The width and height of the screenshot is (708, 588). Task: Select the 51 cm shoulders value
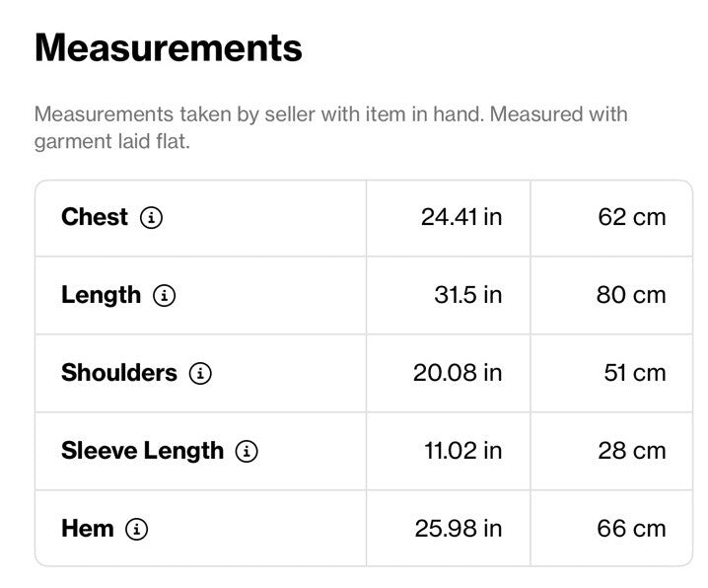(x=635, y=373)
